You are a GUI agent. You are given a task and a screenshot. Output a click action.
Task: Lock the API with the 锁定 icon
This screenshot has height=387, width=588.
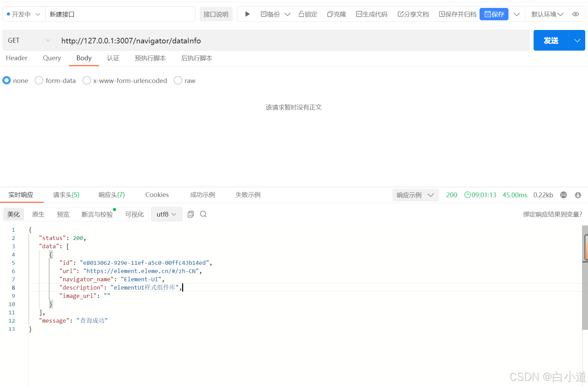[x=307, y=14]
